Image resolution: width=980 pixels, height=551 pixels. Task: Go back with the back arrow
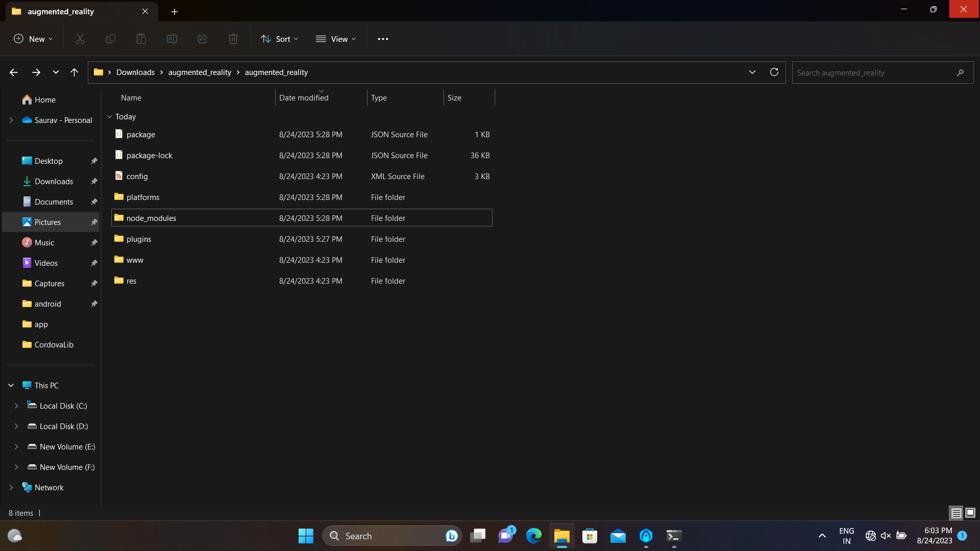pyautogui.click(x=14, y=72)
